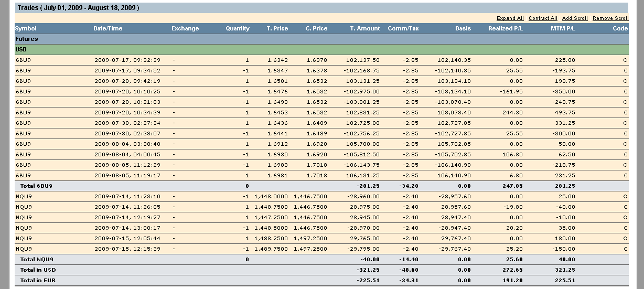Click the Total 6BU9 summary row label
Screen dimensions: 644x289
(x=36, y=186)
